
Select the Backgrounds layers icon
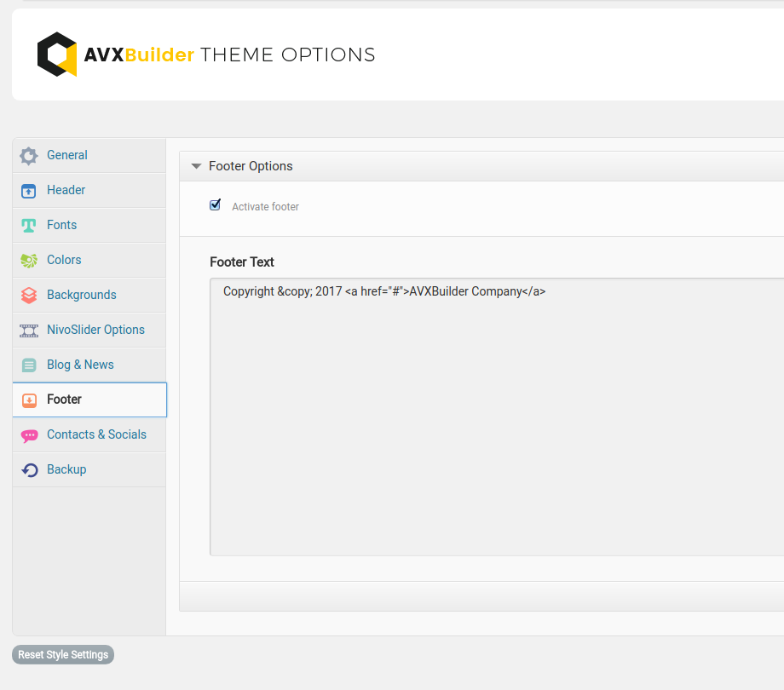tap(29, 294)
